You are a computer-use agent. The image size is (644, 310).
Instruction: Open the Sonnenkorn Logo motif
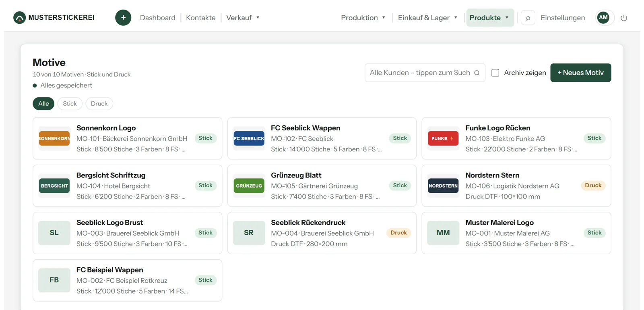coord(127,138)
